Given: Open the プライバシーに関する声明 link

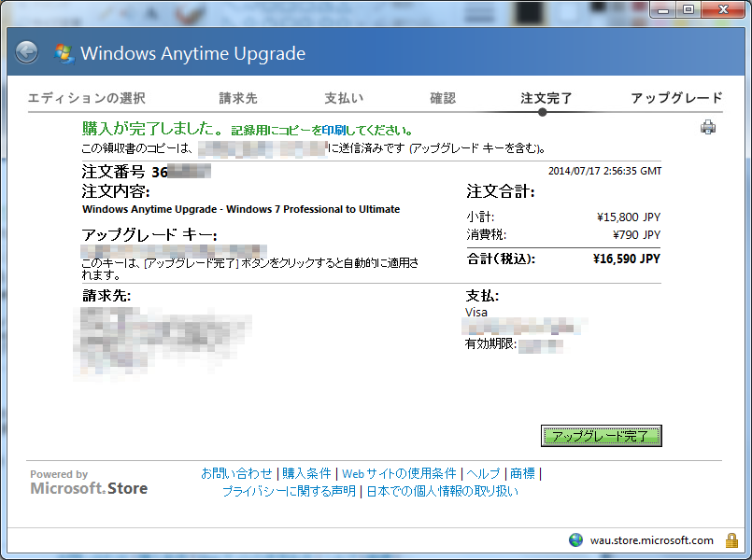Looking at the screenshot, I should (x=290, y=491).
